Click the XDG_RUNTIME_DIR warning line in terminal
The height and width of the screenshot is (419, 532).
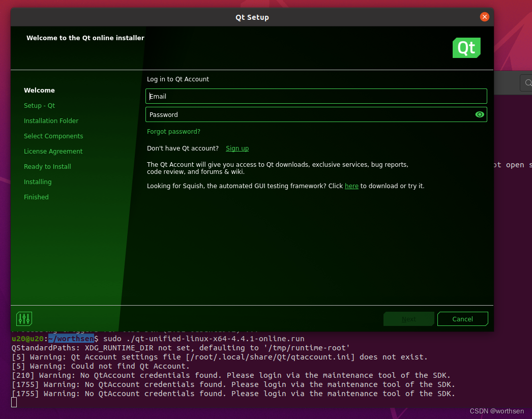coord(181,348)
